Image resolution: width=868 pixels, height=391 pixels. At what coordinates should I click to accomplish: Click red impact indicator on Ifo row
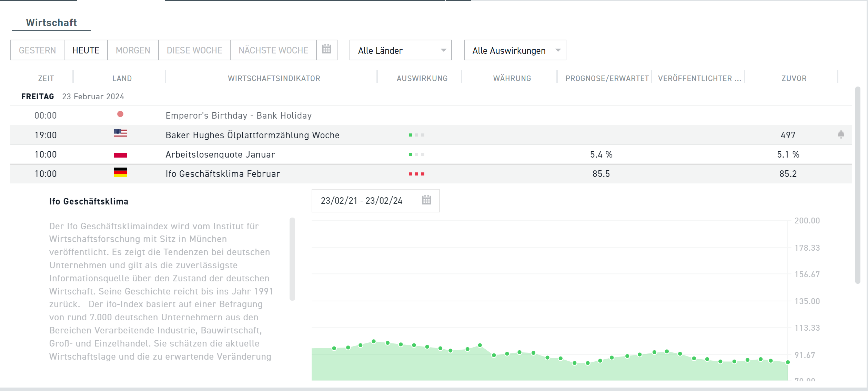[x=416, y=174]
